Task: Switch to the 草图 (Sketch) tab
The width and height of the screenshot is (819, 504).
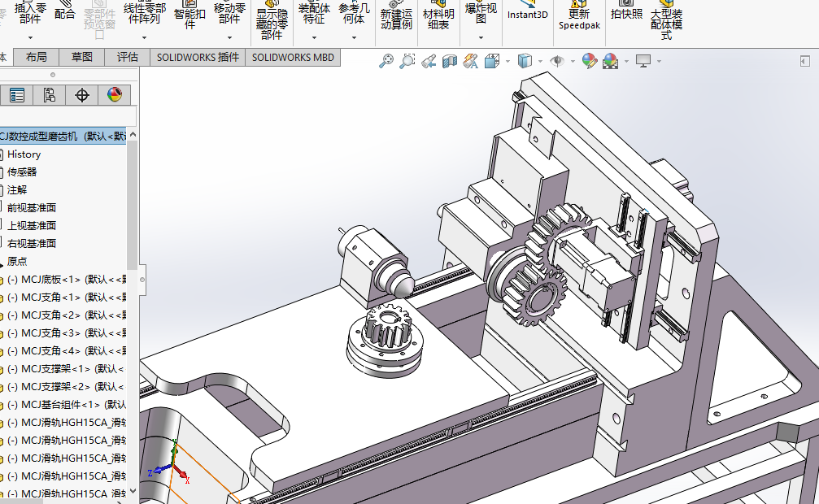Action: (x=82, y=57)
